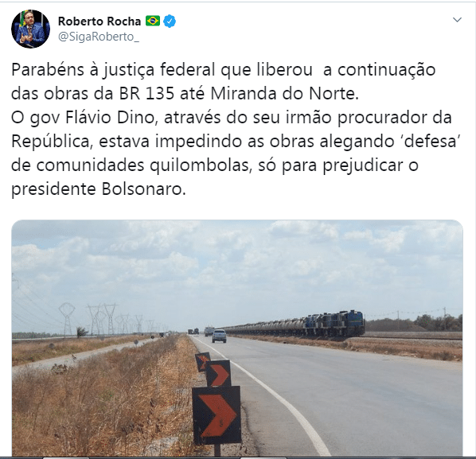
Task: Open Roberto Rocha's profile picture
Action: 31,29
